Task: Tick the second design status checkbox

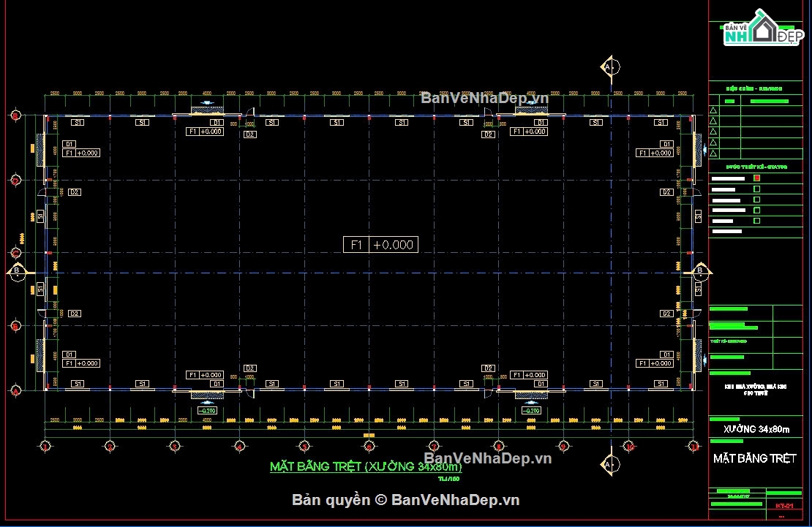Action: pos(757,189)
